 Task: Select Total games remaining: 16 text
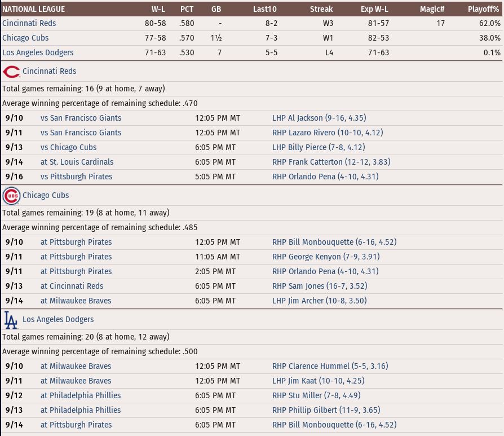83,89
